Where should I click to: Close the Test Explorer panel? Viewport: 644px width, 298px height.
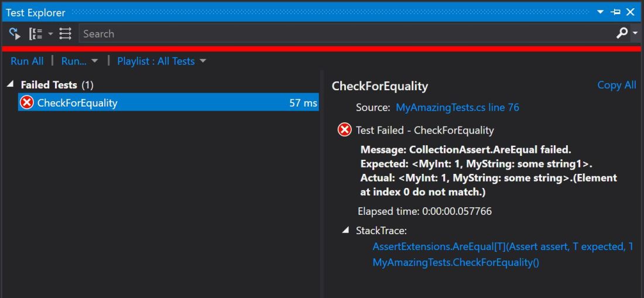point(631,12)
